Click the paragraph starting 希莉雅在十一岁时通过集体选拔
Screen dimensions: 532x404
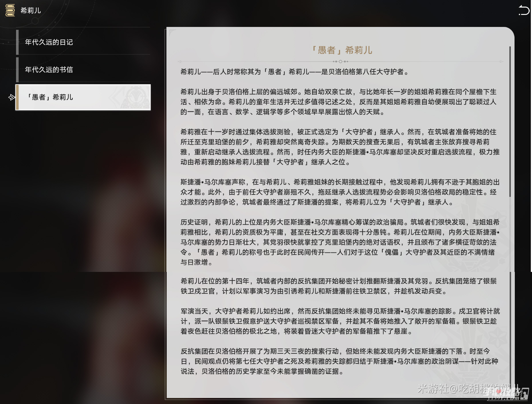pyautogui.click(x=340, y=147)
